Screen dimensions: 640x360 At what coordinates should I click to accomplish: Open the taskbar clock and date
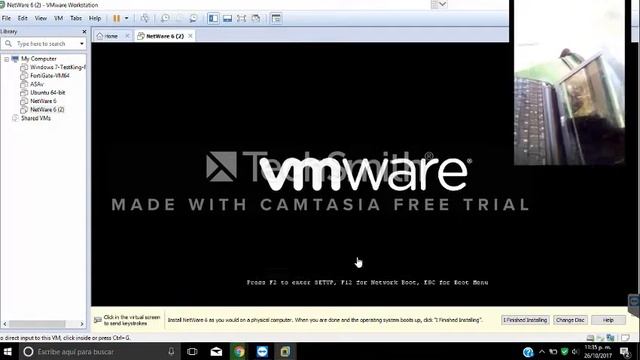click(598, 352)
